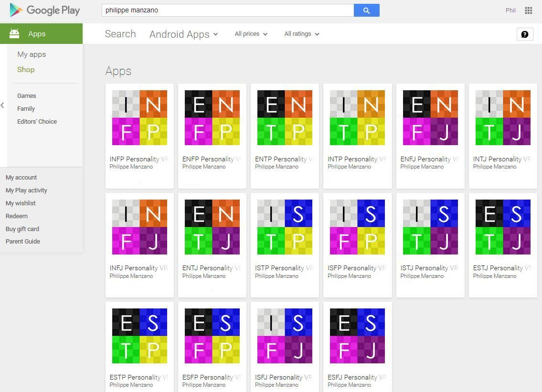Viewport: 542px width, 392px height.
Task: Open the ENFJ Personality app icon
Action: pos(430,117)
